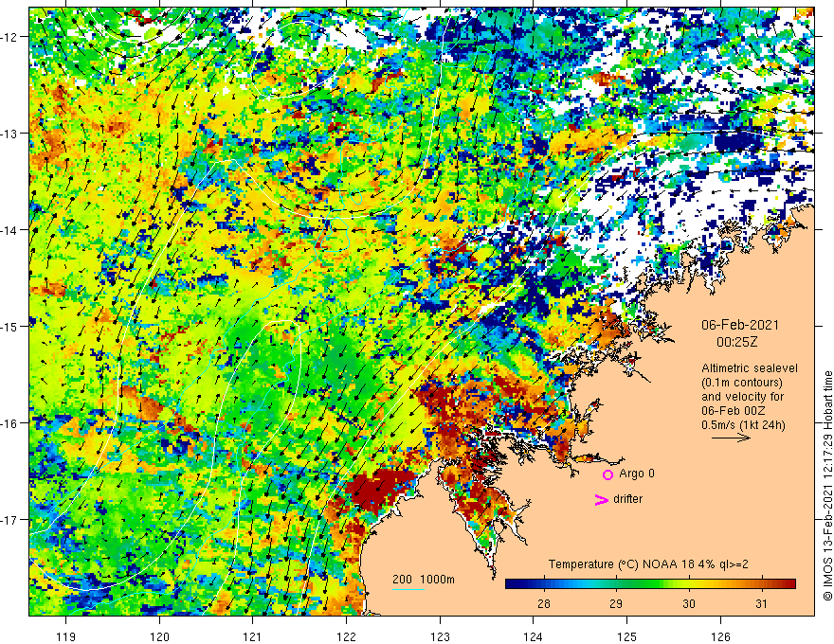Click the IMOS copyright timestamp text
This screenshot has height=644, width=834.
(827, 486)
